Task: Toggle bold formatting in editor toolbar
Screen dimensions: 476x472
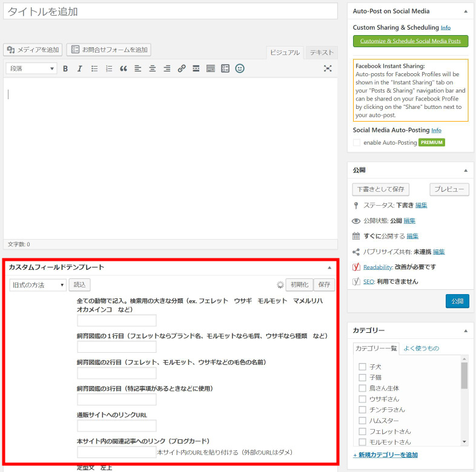Action: 65,68
